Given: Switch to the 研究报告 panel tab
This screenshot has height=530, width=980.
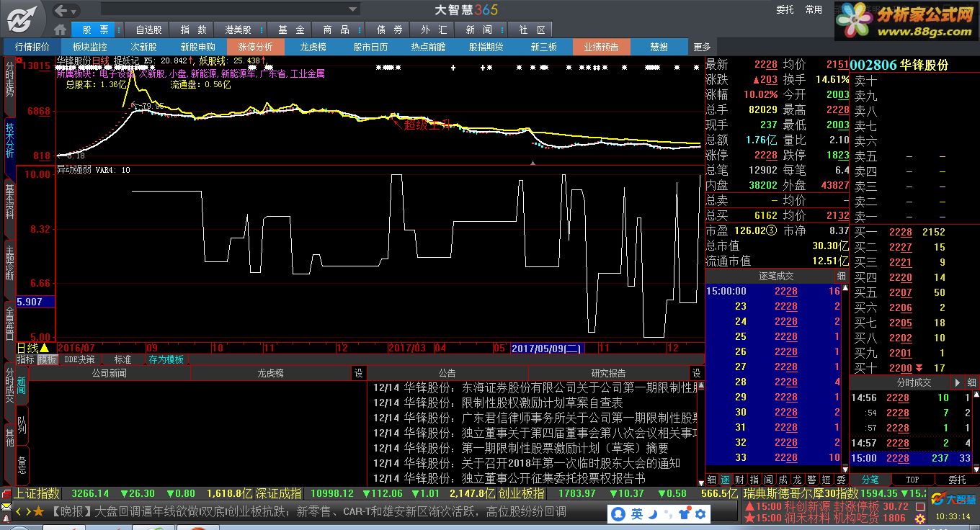Looking at the screenshot, I should pyautogui.click(x=609, y=373).
